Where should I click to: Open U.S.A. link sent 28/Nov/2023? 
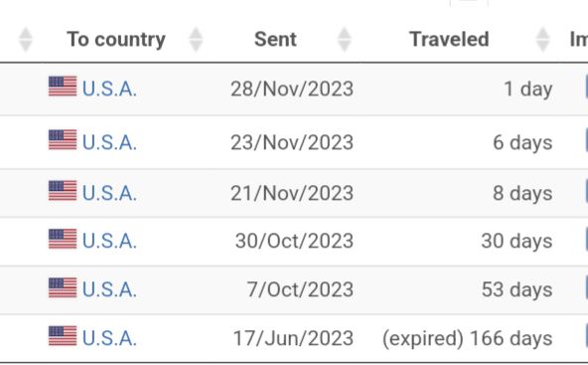pos(109,89)
